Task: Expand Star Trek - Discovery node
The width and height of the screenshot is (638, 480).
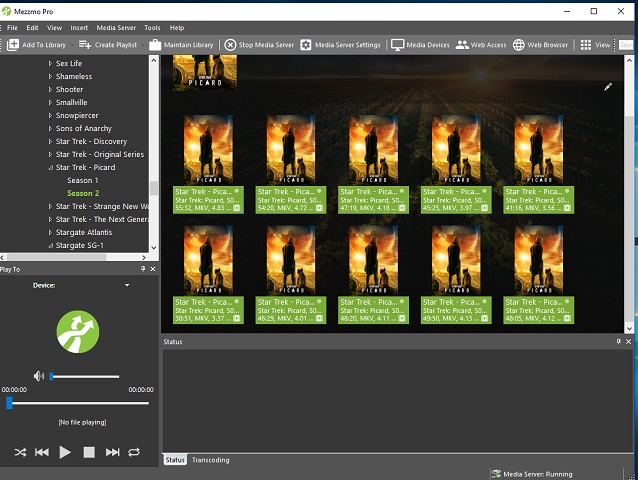Action: point(50,142)
